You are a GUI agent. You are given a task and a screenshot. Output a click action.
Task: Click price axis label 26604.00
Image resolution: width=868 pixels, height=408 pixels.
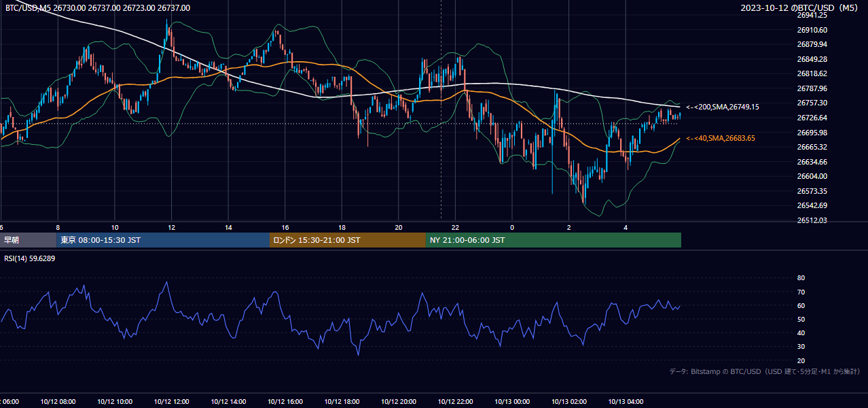coord(812,176)
